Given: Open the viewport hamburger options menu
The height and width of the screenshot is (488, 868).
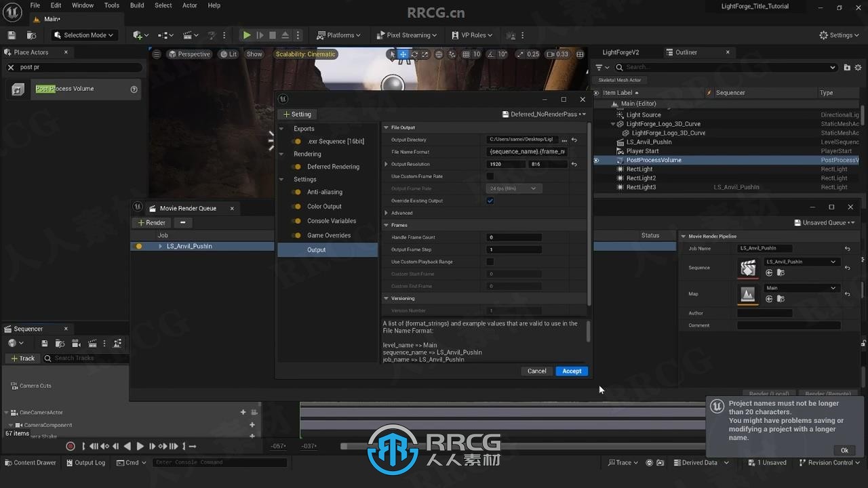Looking at the screenshot, I should click(157, 54).
